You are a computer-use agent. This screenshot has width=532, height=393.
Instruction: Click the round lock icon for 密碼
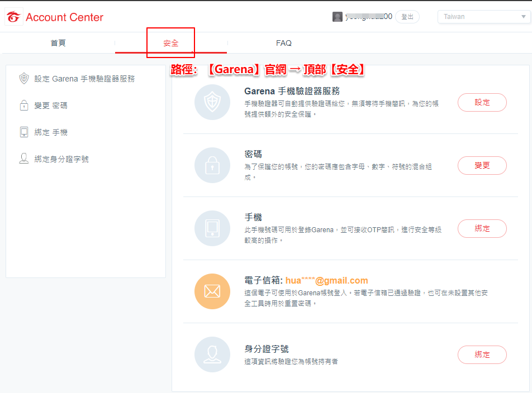tap(212, 165)
